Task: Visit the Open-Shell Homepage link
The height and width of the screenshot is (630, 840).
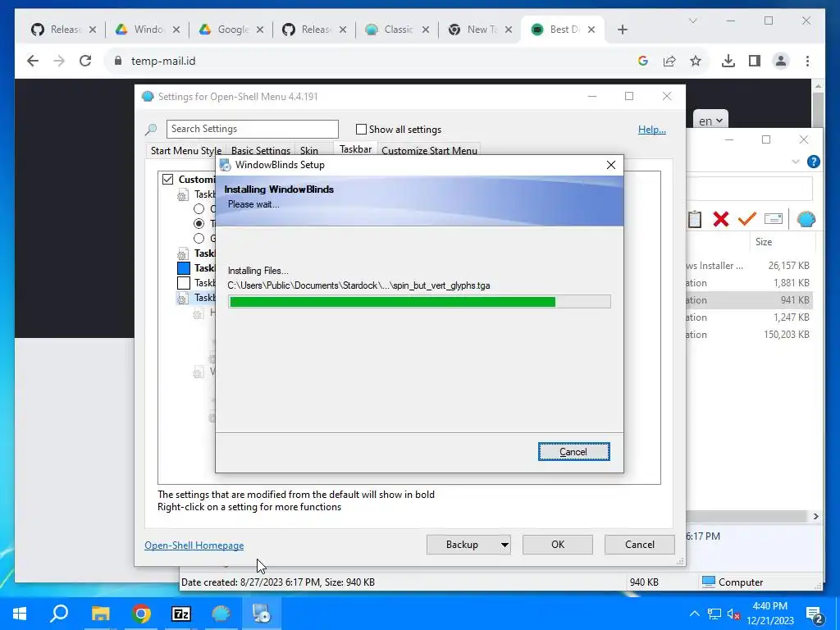Action: [194, 546]
